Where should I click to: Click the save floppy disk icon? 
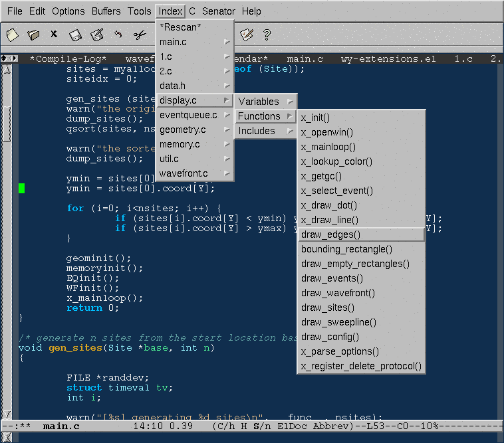(75, 35)
